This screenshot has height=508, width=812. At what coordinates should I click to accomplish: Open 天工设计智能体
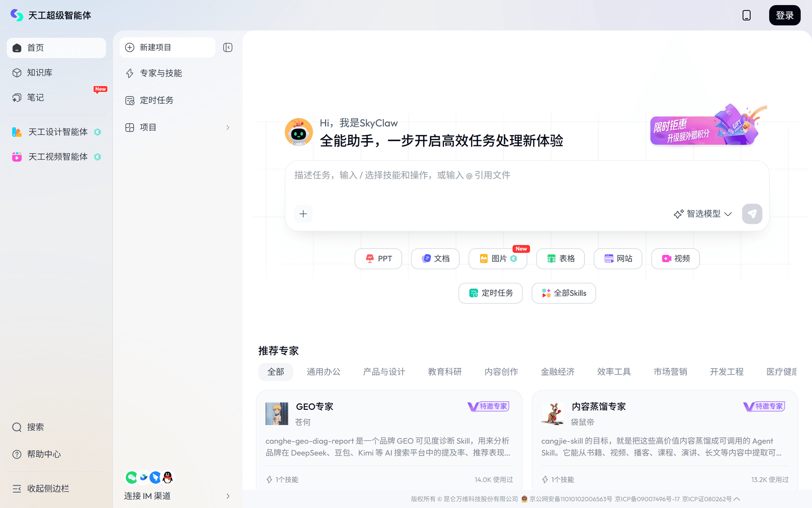click(56, 132)
